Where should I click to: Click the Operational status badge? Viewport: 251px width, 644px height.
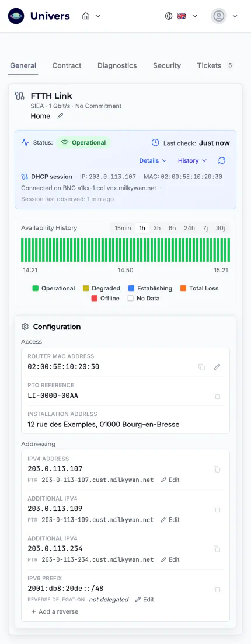click(83, 143)
